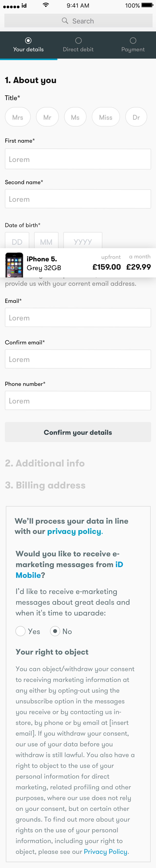Expand the Billing address section
This screenshot has width=156, height=868.
[x=45, y=485]
